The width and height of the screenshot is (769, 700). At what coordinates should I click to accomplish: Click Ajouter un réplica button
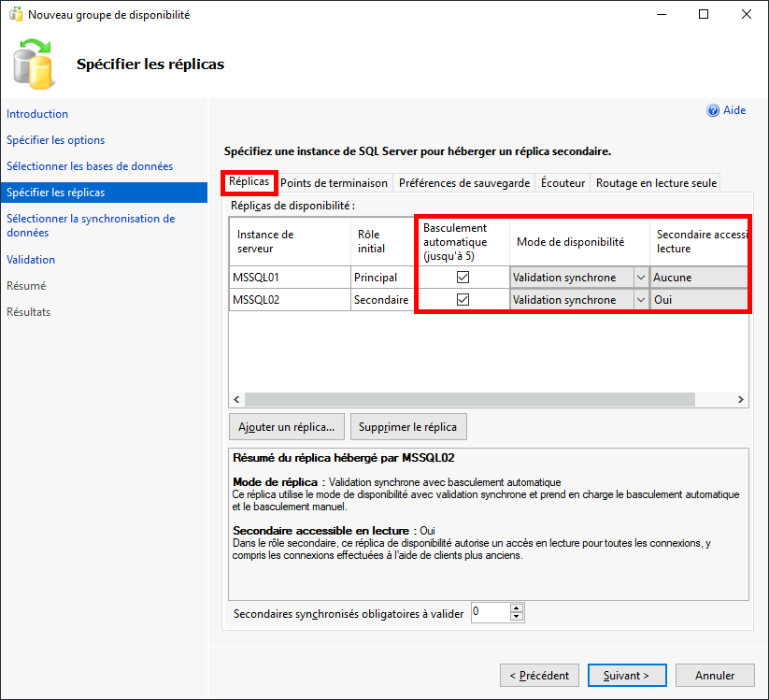286,426
